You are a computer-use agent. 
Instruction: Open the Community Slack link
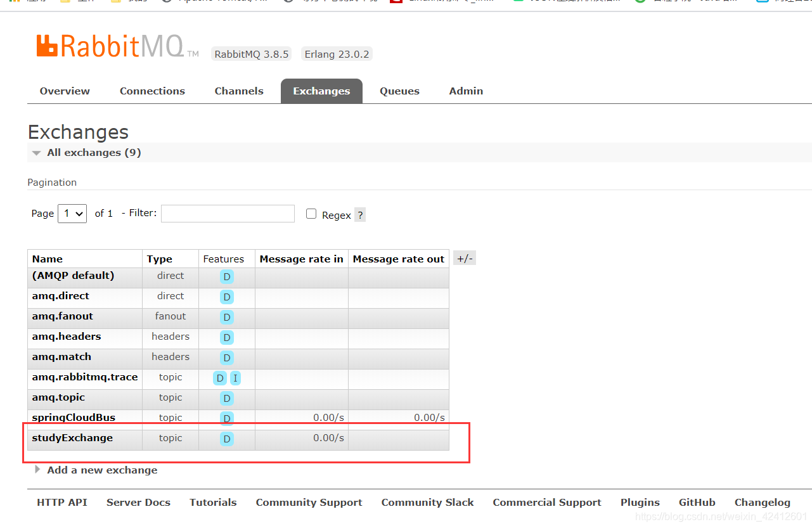coord(427,503)
